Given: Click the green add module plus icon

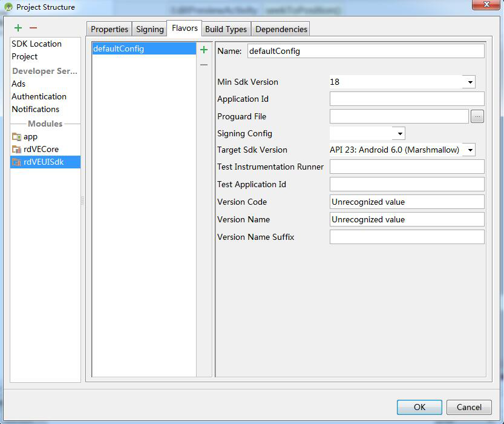Looking at the screenshot, I should [18, 28].
